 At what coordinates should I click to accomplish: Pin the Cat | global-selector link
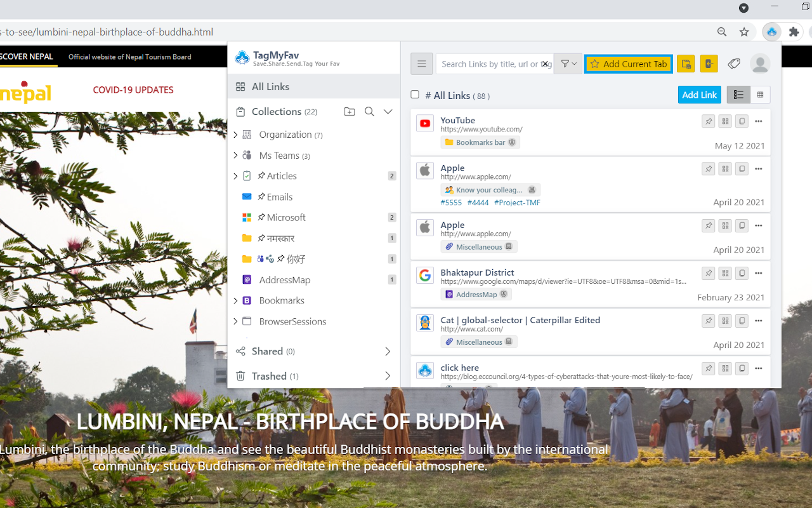tap(709, 321)
